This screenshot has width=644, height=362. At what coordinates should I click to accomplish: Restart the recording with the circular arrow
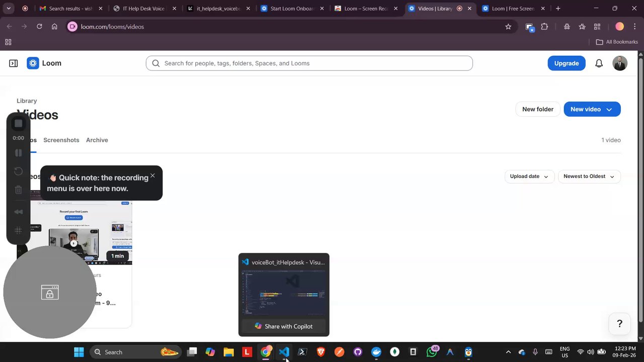[18, 171]
